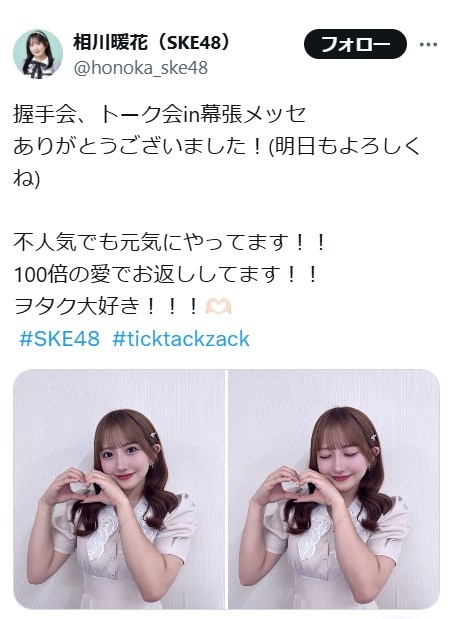Viewport: 453px width, 619px height.
Task: Click the wrapped ね) text line
Action: (26, 178)
